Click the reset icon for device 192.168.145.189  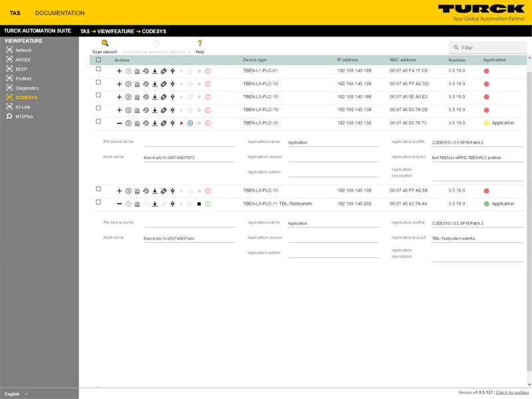(x=146, y=71)
